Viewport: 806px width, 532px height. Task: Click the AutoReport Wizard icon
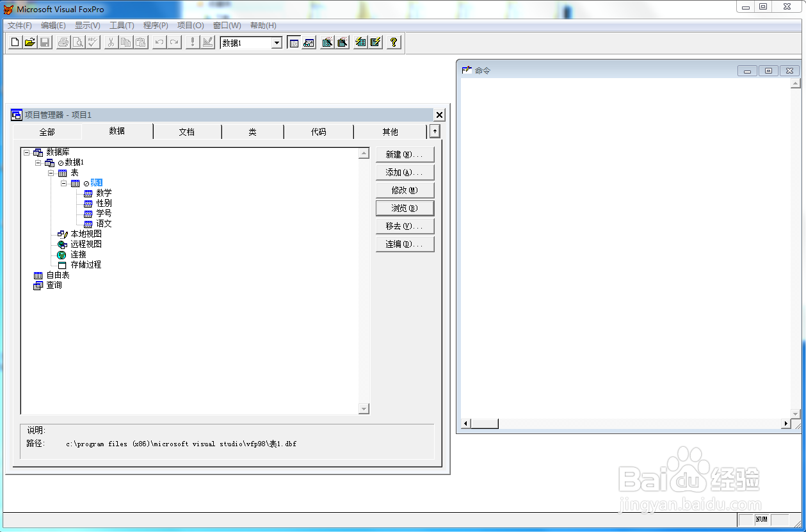tap(376, 42)
